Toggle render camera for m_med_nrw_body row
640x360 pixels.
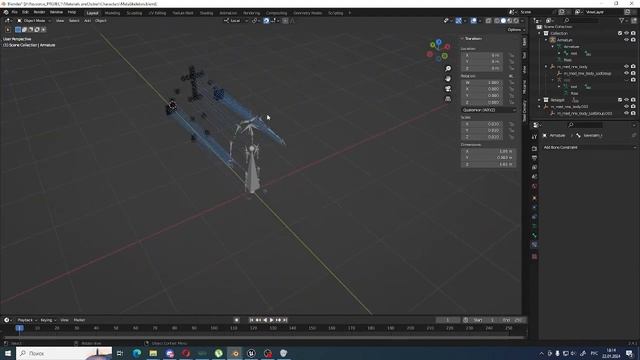[x=633, y=67]
